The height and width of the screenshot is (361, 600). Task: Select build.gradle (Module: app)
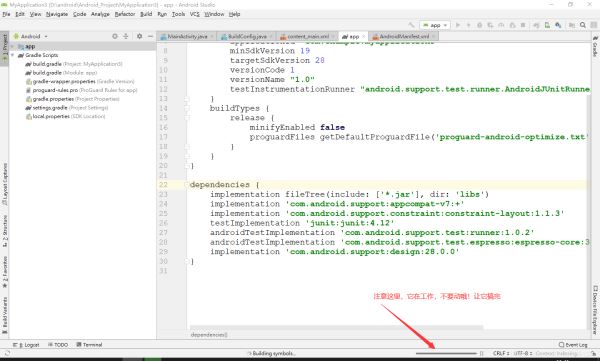tap(61, 73)
